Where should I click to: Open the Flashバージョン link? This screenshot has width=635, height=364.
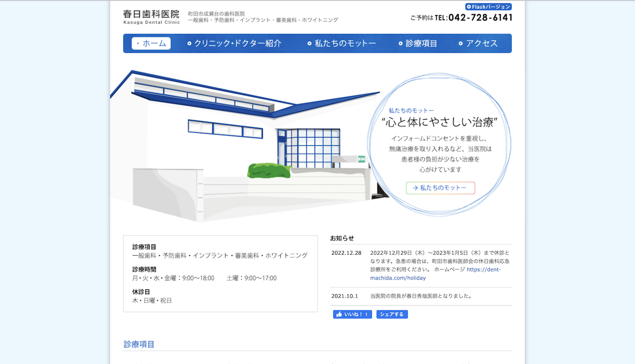(x=488, y=7)
